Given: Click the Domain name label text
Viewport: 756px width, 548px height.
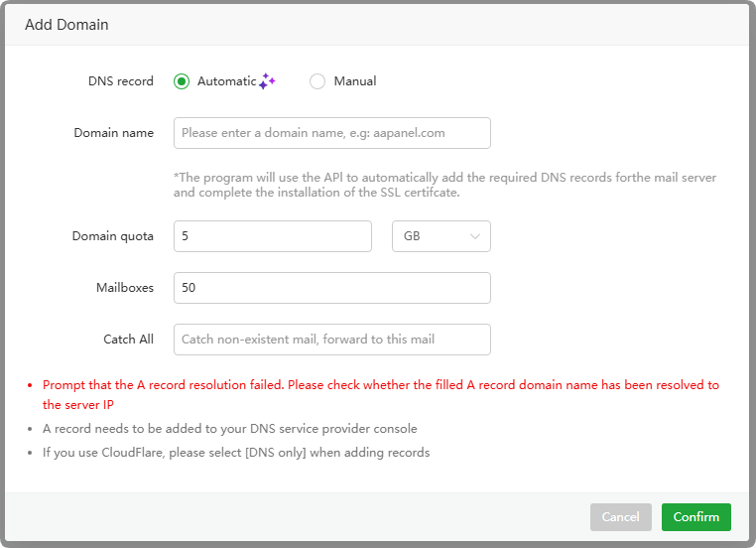Looking at the screenshot, I should pyautogui.click(x=113, y=133).
